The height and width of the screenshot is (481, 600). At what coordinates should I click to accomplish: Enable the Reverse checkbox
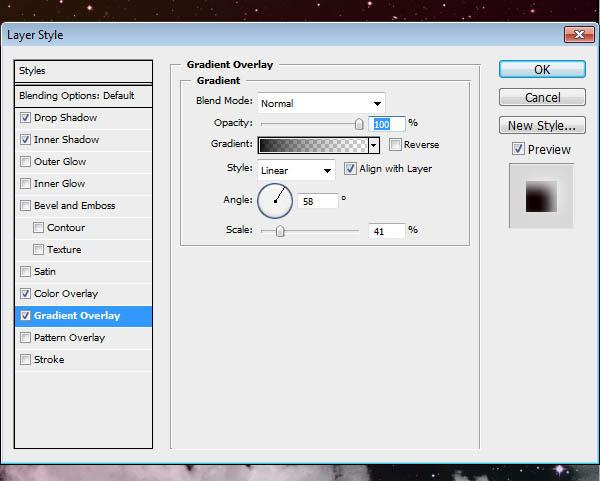click(x=395, y=145)
